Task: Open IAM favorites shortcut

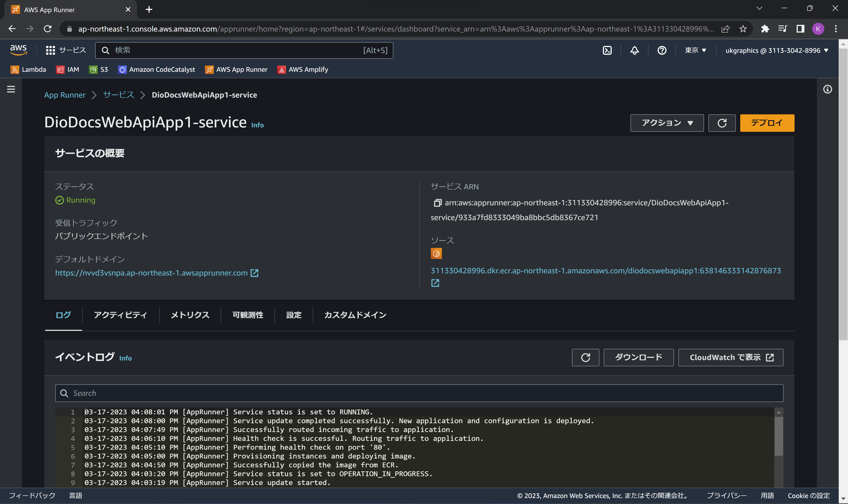Action: (68, 70)
